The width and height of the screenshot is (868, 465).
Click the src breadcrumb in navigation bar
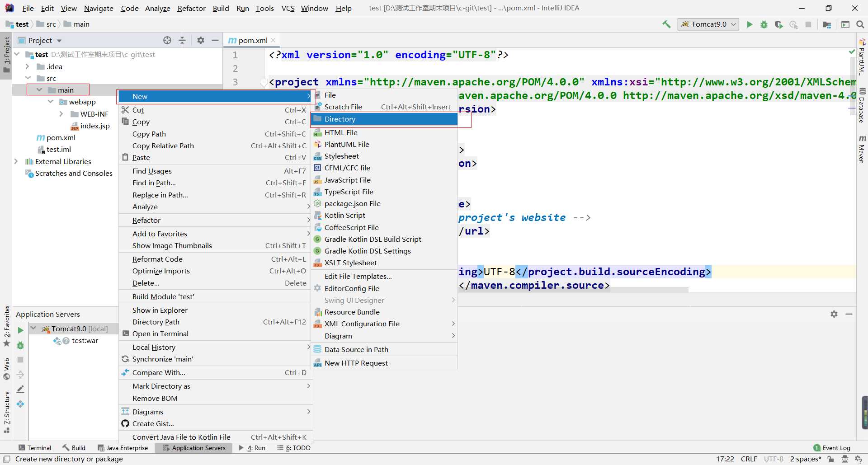(47, 24)
